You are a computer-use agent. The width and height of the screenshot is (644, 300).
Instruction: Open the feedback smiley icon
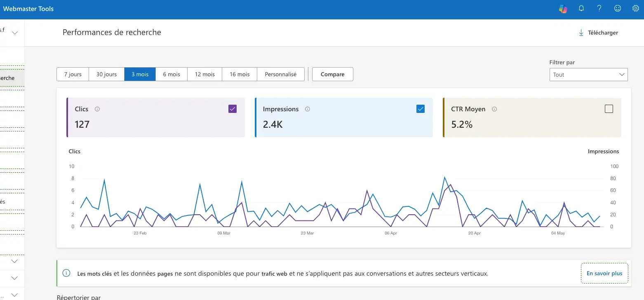click(x=618, y=9)
